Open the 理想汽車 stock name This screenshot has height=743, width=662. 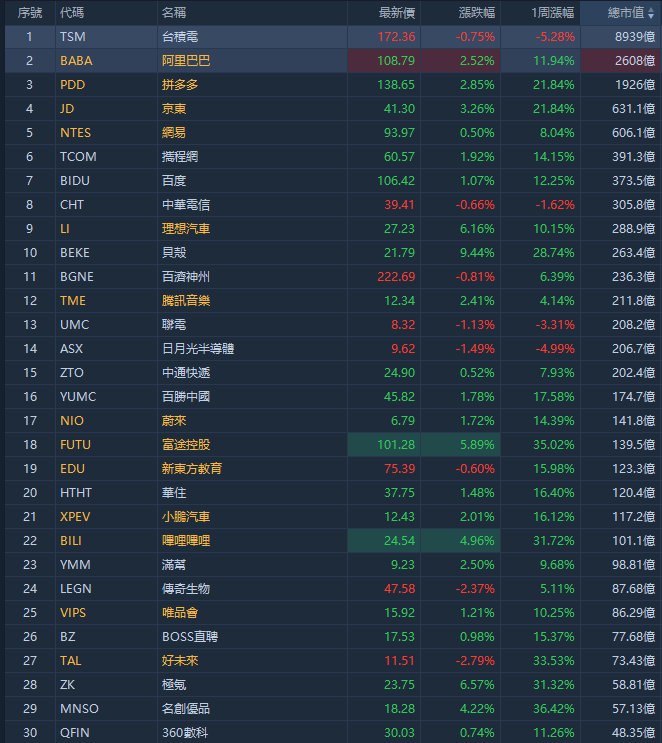(186, 229)
